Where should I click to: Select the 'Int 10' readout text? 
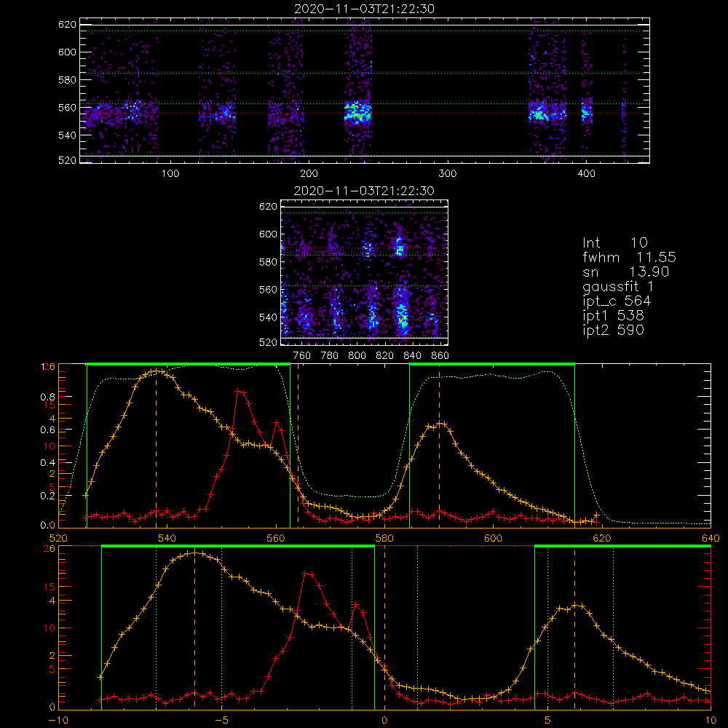click(x=614, y=242)
